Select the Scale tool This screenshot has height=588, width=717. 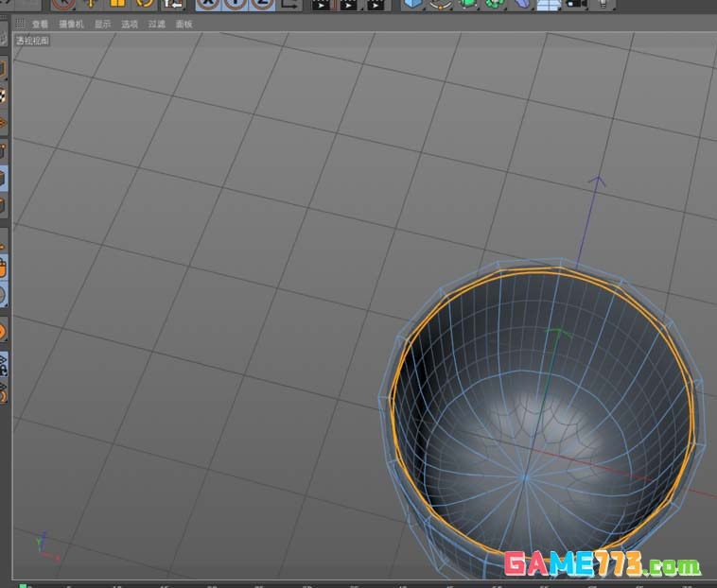(117, 4)
